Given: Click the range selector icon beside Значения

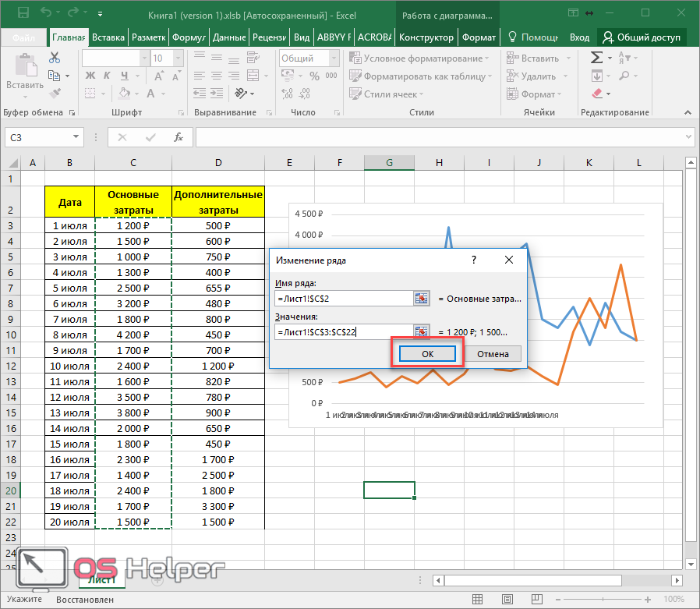Looking at the screenshot, I should click(422, 332).
